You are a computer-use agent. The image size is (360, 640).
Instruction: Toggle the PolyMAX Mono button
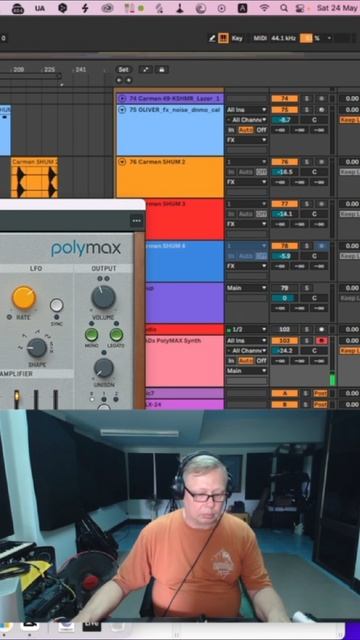[91, 335]
